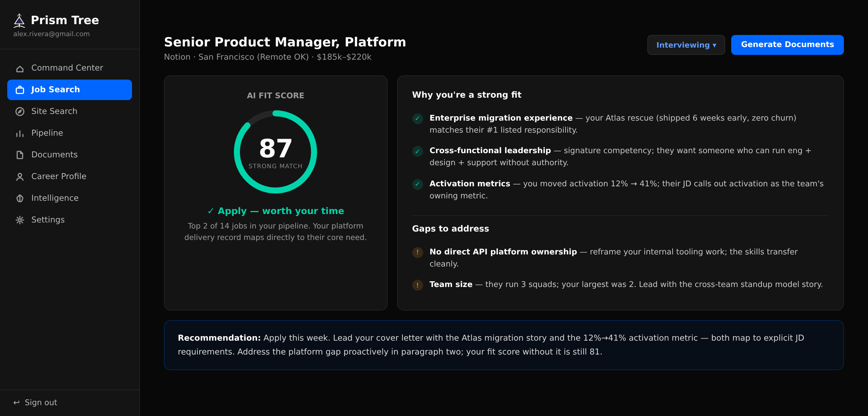Click the Notion San Francisco salary subtitle
868x416 pixels.
click(268, 57)
